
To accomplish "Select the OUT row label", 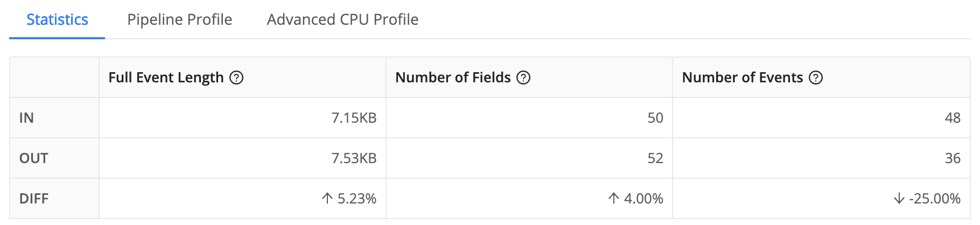I will (33, 158).
